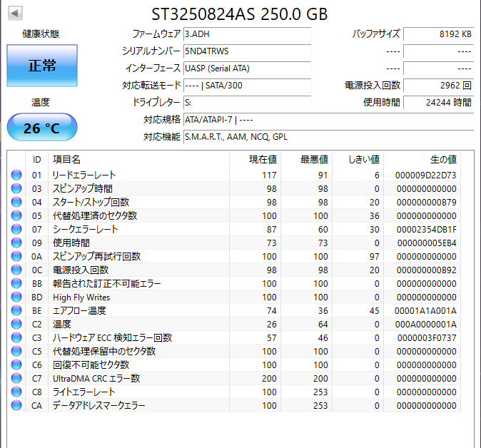Select 温度 attribute name in ID C2 row
481x448 pixels.
[x=61, y=324]
